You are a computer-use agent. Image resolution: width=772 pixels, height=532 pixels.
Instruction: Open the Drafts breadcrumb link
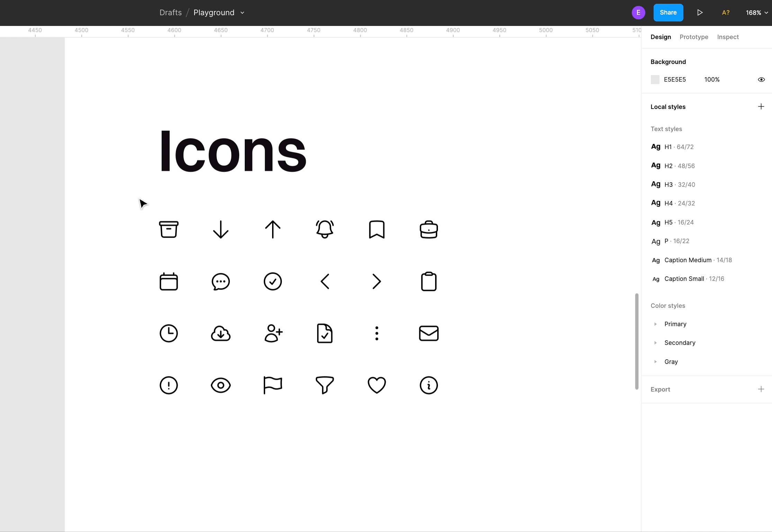(x=170, y=12)
